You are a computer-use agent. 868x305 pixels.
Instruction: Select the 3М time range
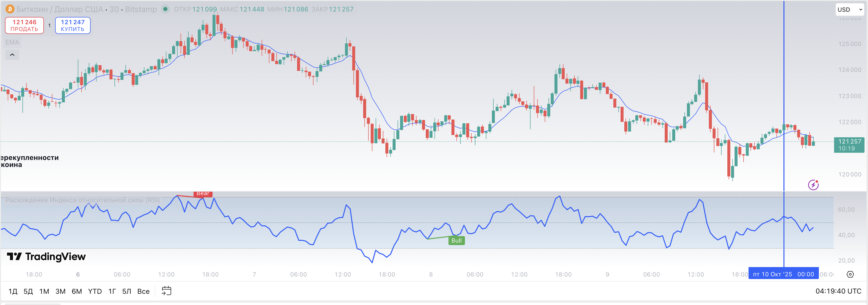coord(60,291)
